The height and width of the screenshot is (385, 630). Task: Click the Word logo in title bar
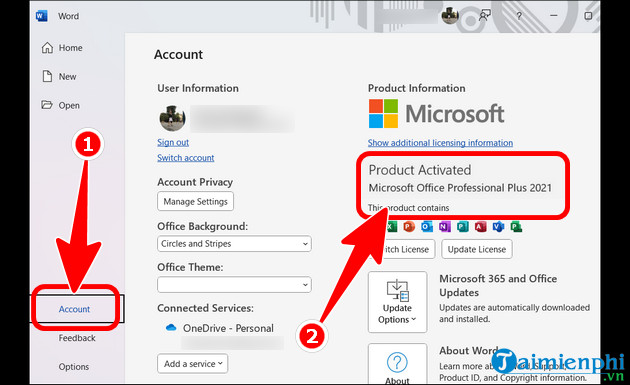41,16
